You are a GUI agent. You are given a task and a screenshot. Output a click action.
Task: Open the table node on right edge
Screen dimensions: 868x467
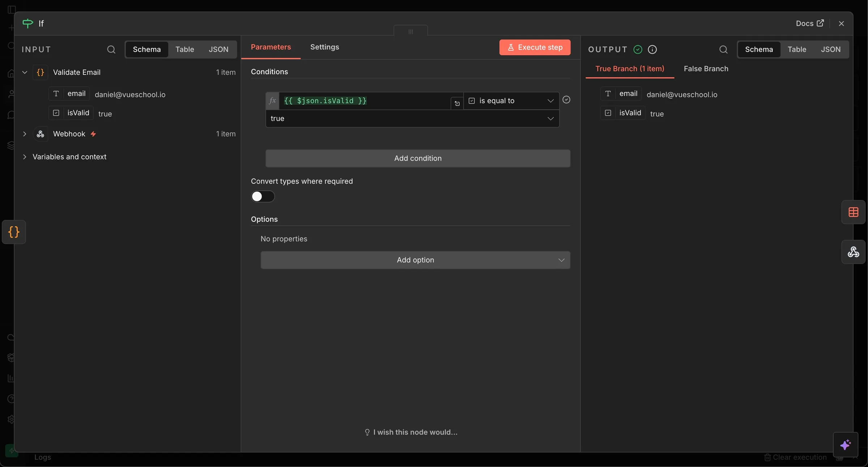click(853, 212)
